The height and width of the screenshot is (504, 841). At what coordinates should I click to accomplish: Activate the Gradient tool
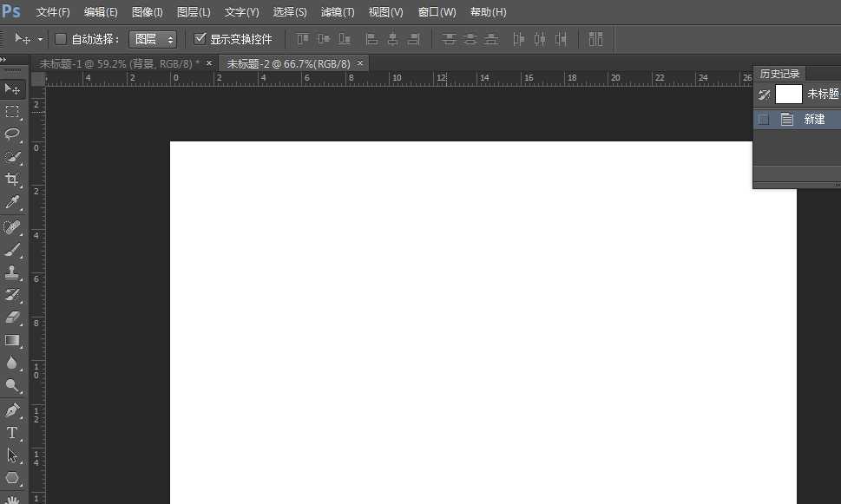coord(12,340)
